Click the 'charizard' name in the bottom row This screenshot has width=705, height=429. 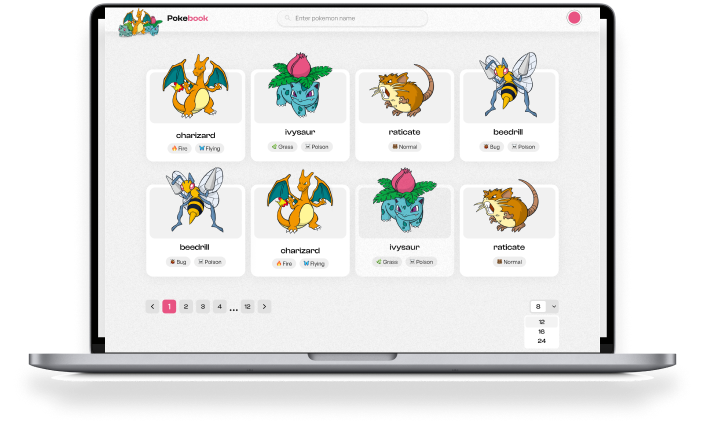click(x=300, y=250)
